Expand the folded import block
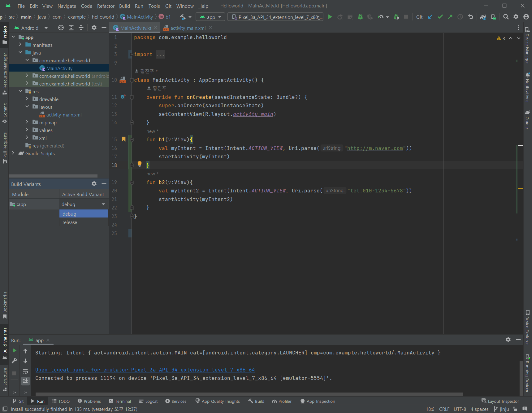 132,55
